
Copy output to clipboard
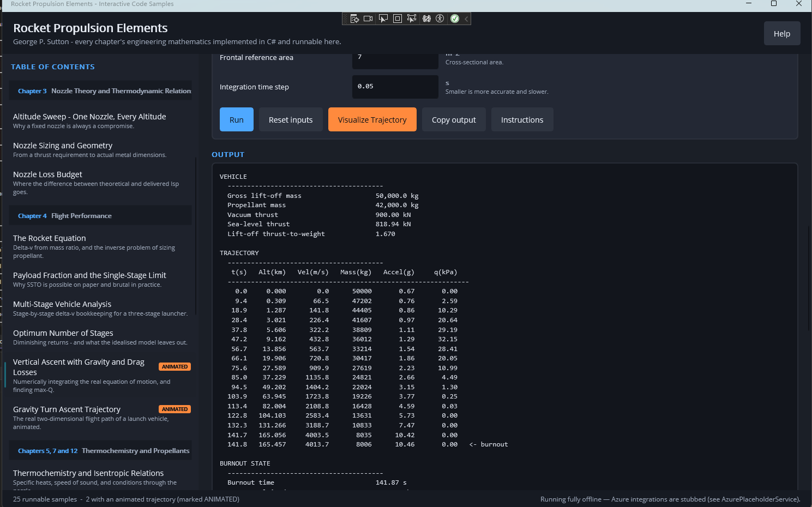[454, 120]
